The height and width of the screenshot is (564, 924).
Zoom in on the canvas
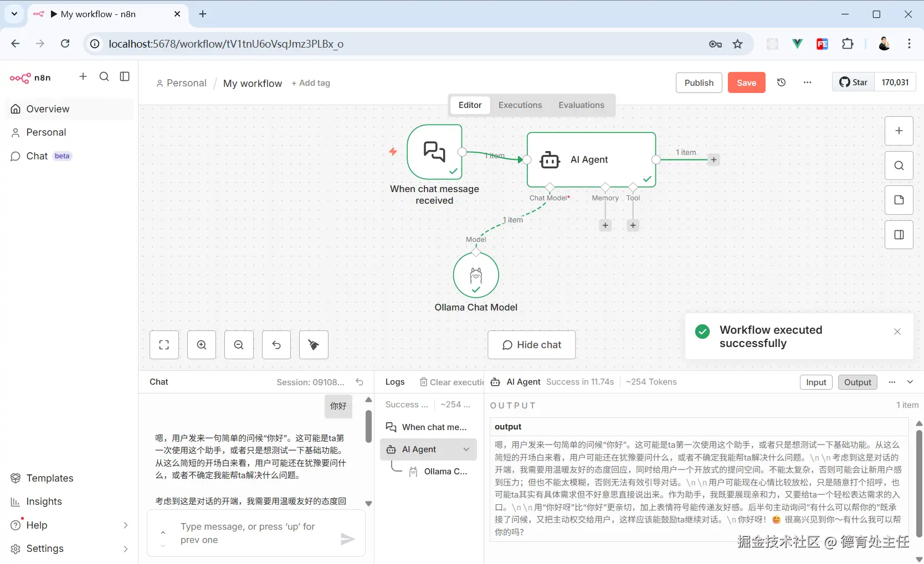click(x=202, y=345)
